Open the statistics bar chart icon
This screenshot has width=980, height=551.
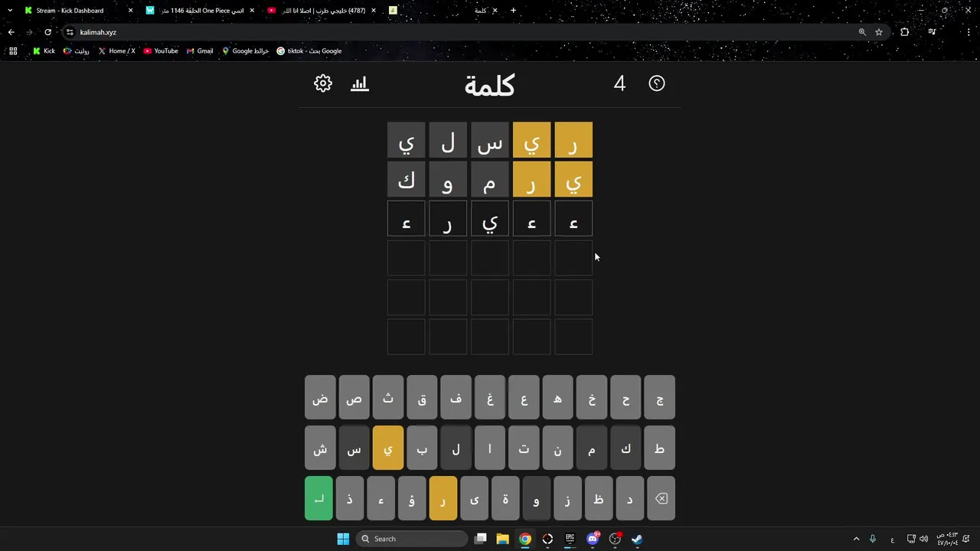point(360,83)
